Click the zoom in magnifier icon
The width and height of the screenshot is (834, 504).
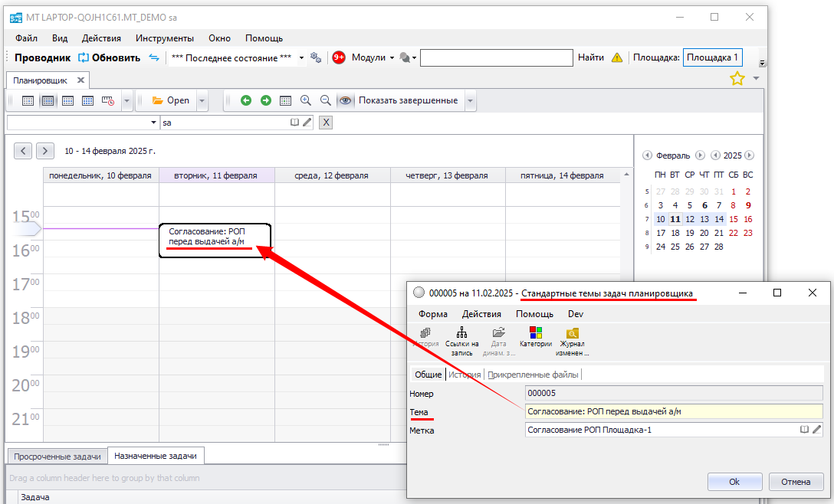click(x=305, y=100)
